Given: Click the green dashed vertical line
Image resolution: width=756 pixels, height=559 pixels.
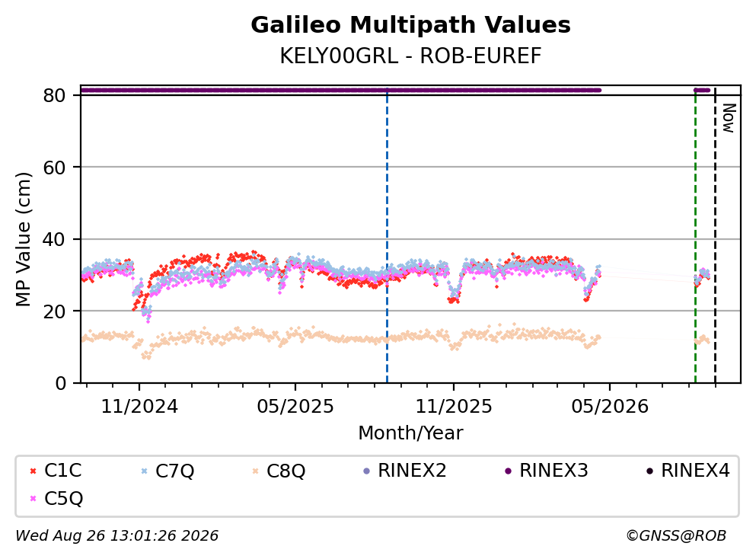Looking at the screenshot, I should 695,236.
